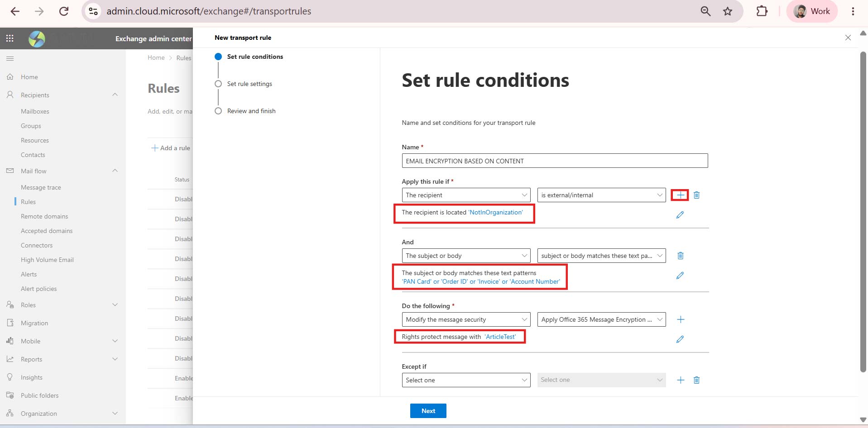Edit the 'NotInOrganization' recipient location value
The height and width of the screenshot is (428, 868).
(x=680, y=215)
